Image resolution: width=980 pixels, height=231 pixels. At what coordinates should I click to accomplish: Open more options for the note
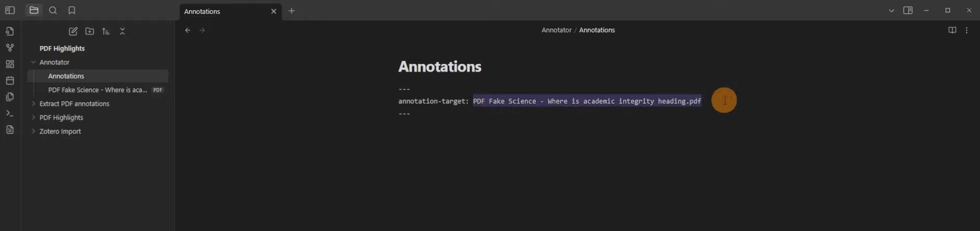(x=967, y=30)
